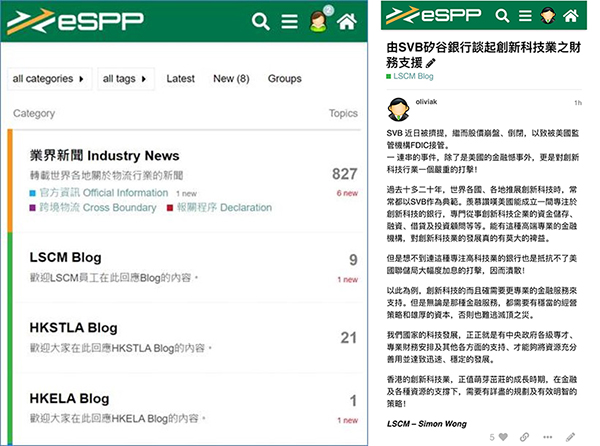Click the 1 new link for HKELA Blog
600x446 pixels.
point(347,420)
